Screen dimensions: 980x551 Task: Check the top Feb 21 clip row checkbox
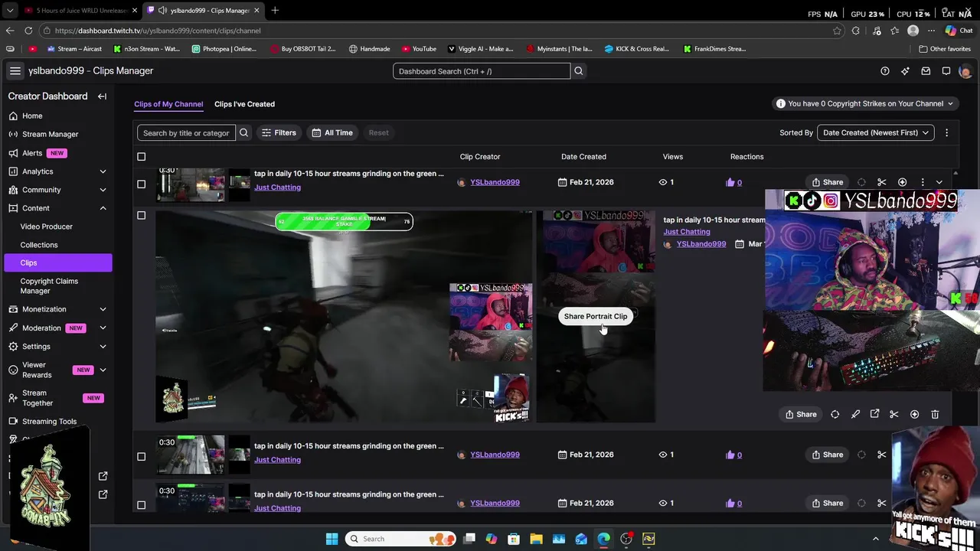[141, 184]
